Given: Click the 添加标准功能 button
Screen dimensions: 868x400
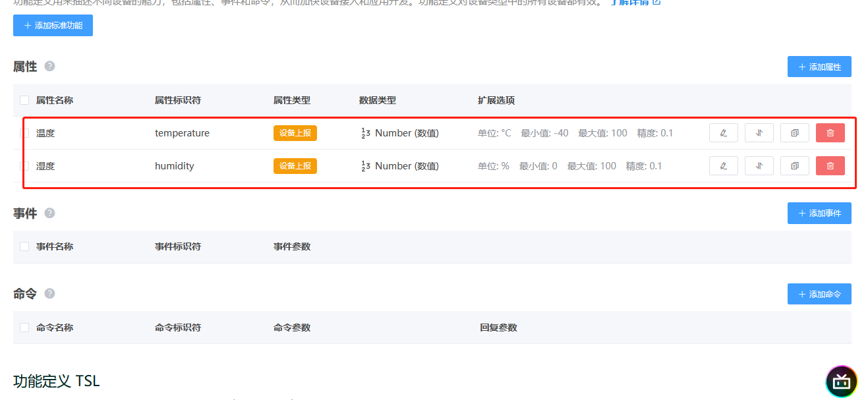Looking at the screenshot, I should pos(53,25).
